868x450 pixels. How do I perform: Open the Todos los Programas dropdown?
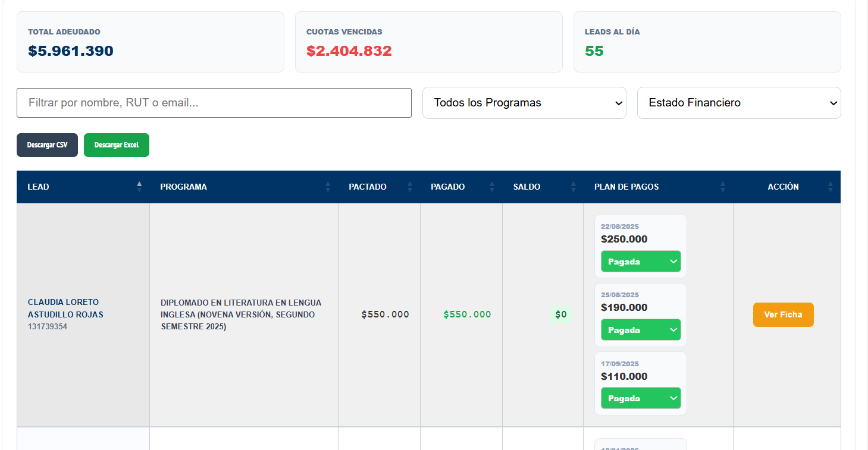[x=524, y=103]
